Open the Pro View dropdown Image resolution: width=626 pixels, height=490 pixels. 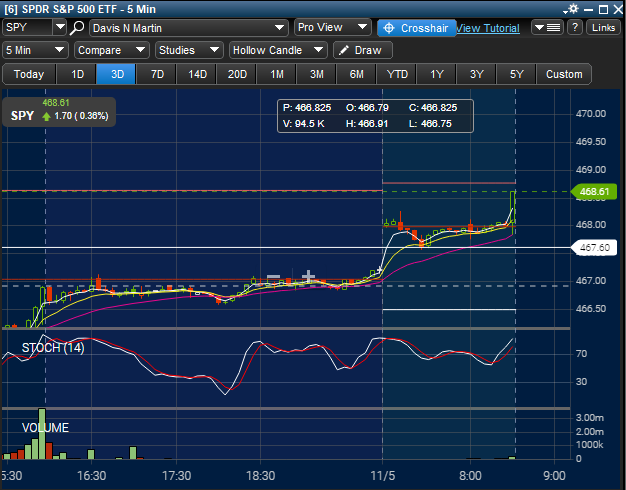(333, 27)
